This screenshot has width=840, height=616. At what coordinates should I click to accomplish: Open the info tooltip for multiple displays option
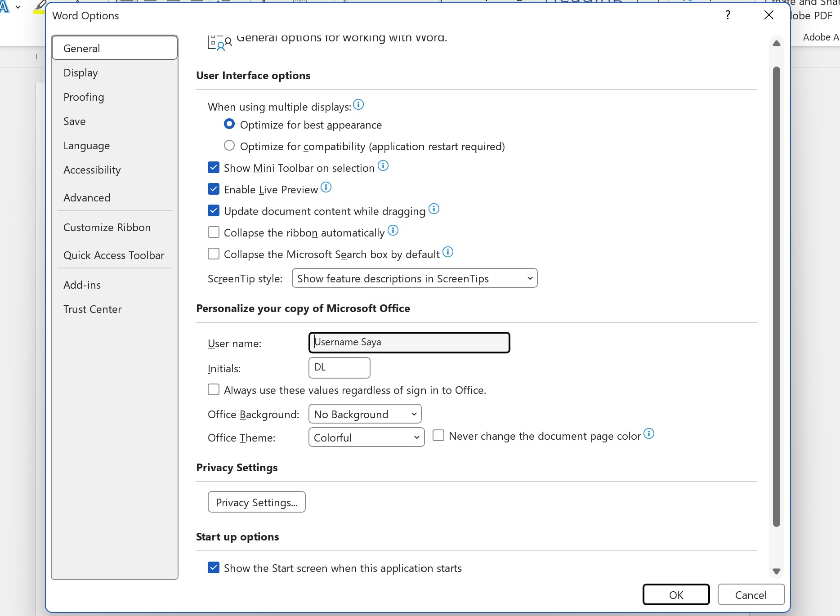click(x=358, y=105)
